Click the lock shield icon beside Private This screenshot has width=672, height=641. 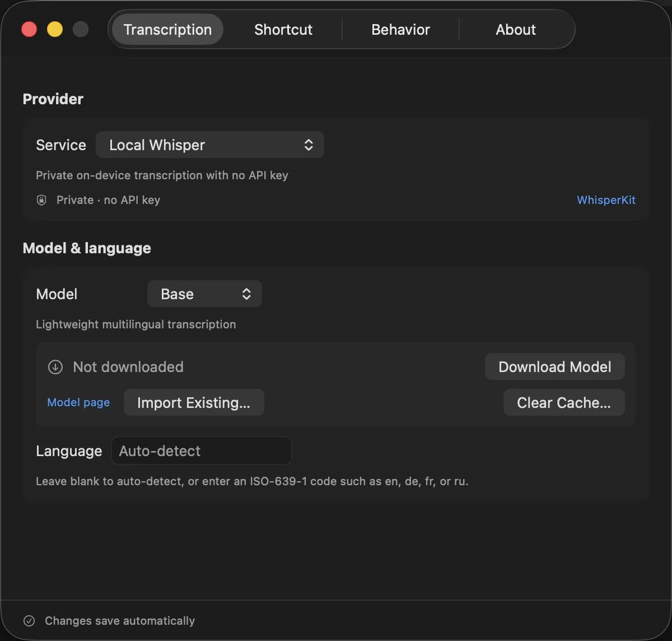point(41,200)
